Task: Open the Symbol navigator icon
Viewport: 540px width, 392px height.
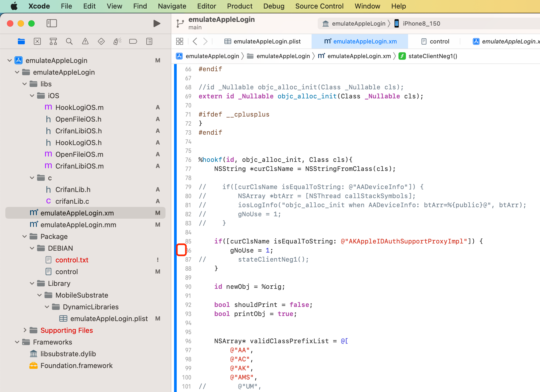Action: pos(53,41)
